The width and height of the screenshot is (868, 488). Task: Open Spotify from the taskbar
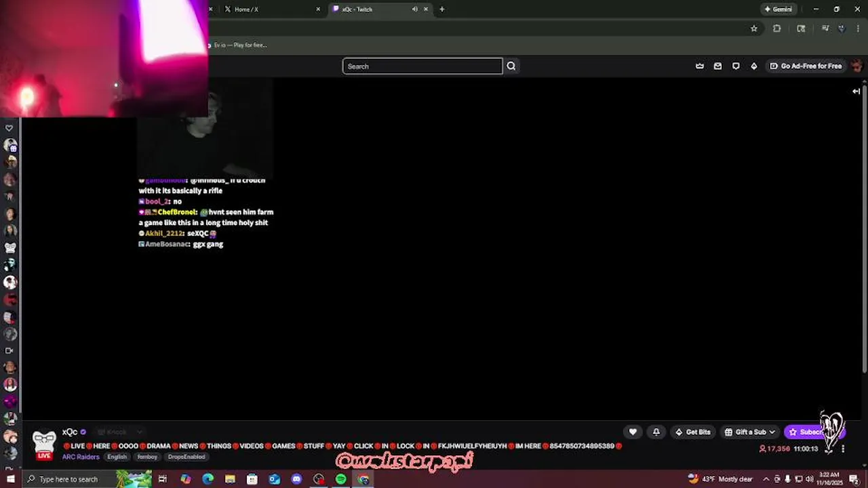pos(341,479)
